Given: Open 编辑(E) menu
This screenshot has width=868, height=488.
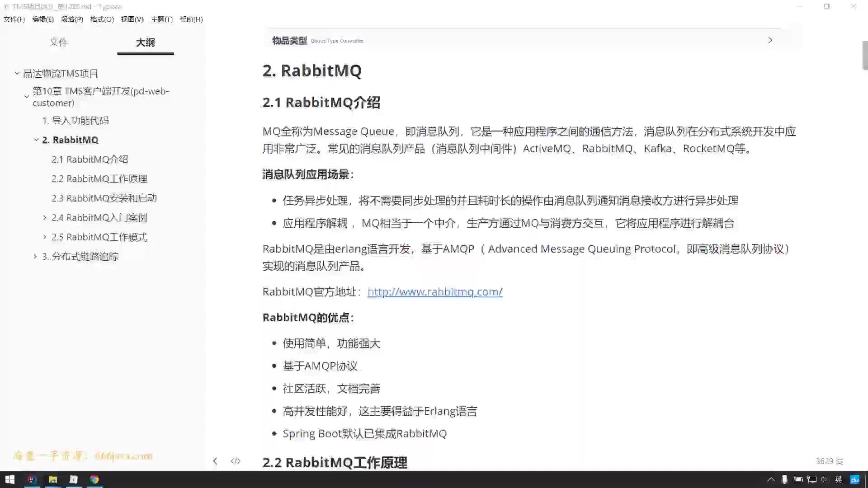Looking at the screenshot, I should click(43, 19).
